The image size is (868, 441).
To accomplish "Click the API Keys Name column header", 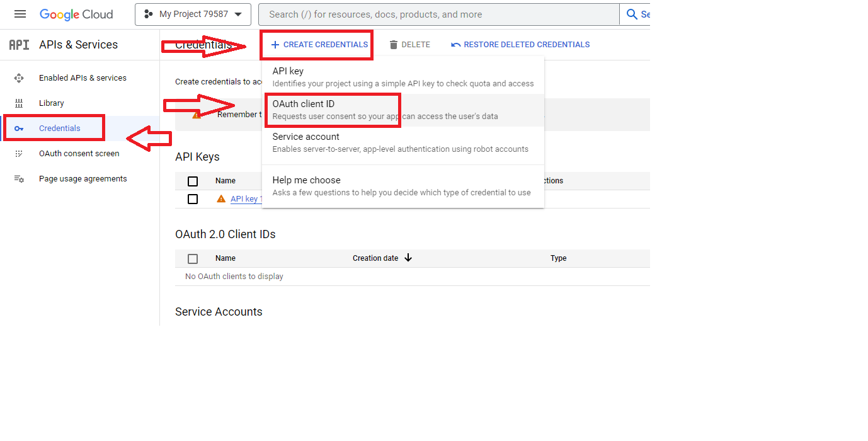I will click(x=226, y=181).
